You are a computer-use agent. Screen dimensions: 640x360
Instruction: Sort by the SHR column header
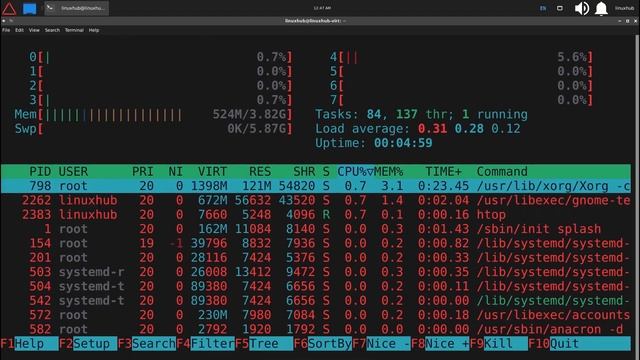pos(304,171)
